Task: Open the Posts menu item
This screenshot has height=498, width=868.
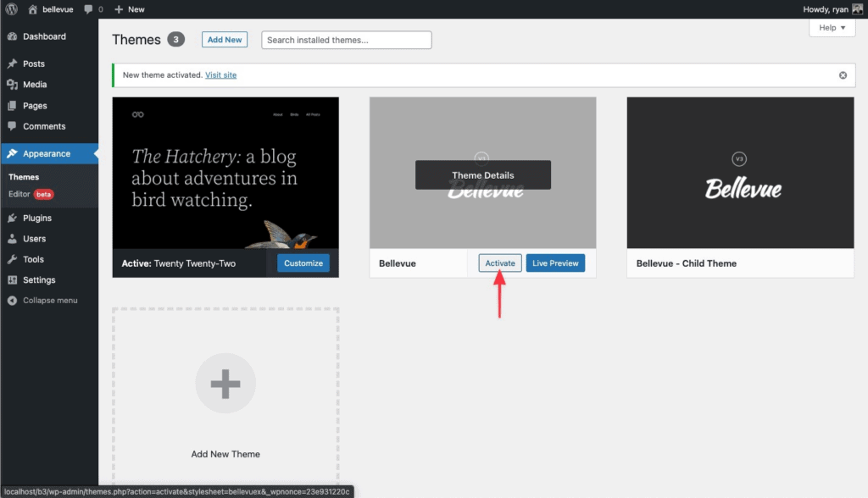Action: 34,64
